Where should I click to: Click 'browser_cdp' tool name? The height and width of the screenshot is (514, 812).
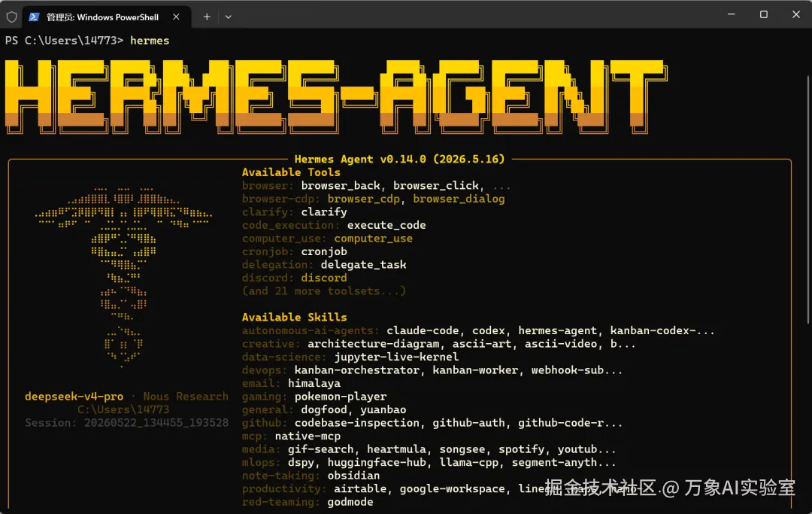[364, 199]
